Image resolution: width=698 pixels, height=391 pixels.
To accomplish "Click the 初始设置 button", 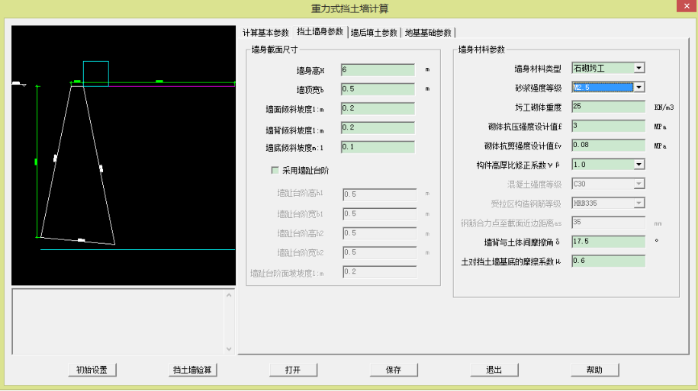I will point(92,370).
